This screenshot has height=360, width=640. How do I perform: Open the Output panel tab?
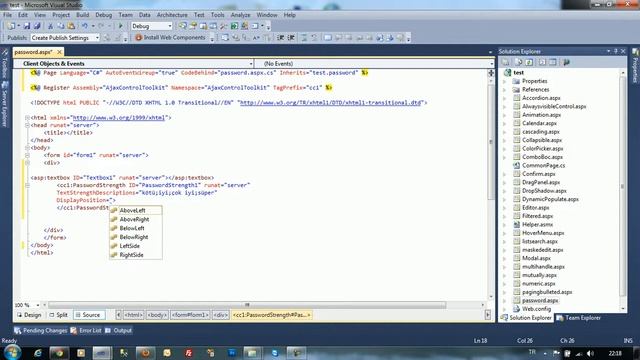(118, 331)
